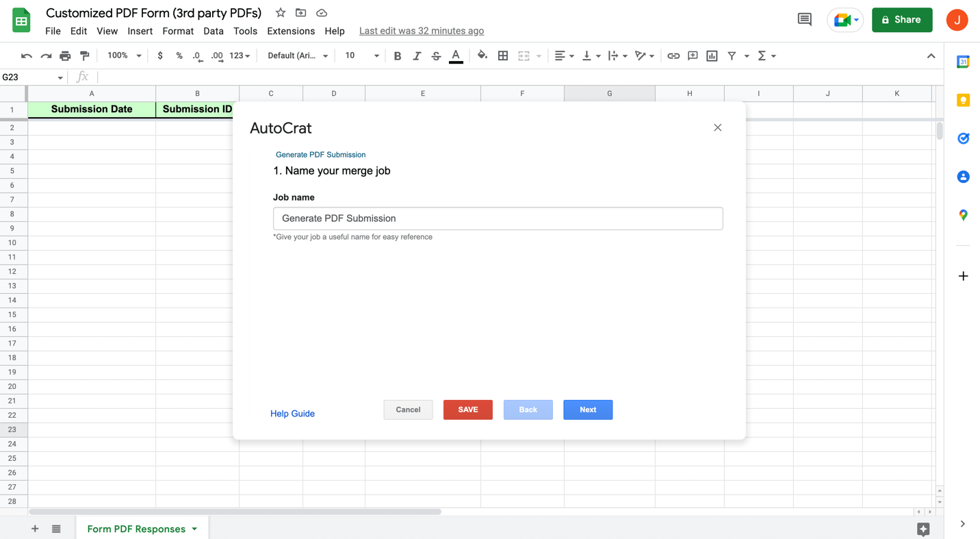Show all sheets list
980x539 pixels.
point(56,529)
